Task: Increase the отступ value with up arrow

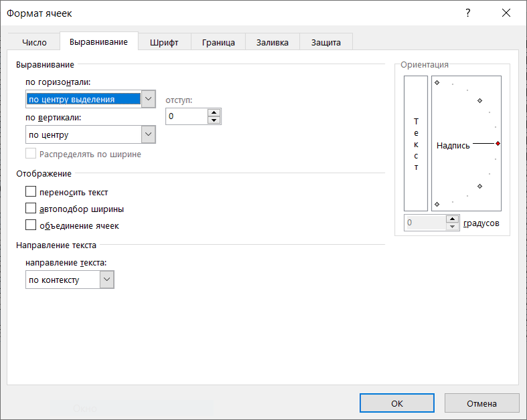Action: (x=214, y=112)
